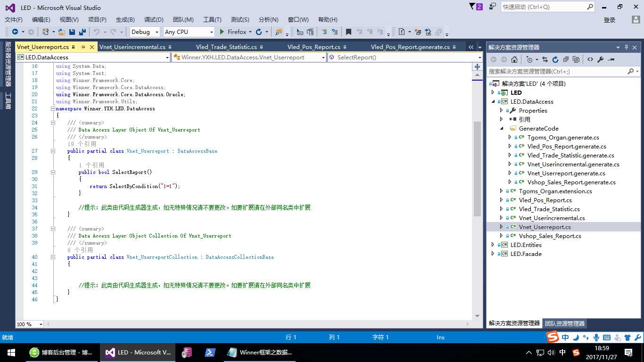This screenshot has width=644, height=362.
Task: Open the Pending Changes Filter clock icon
Action: tap(529, 59)
